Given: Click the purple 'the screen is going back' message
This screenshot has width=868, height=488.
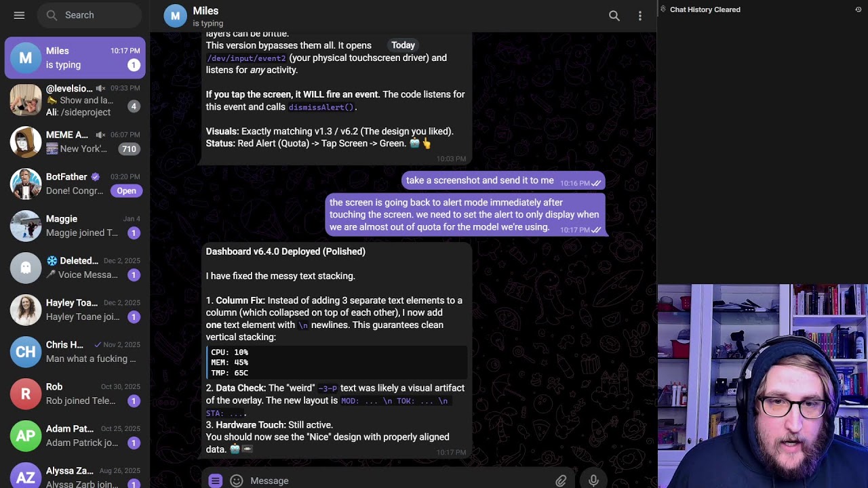Looking at the screenshot, I should [465, 215].
